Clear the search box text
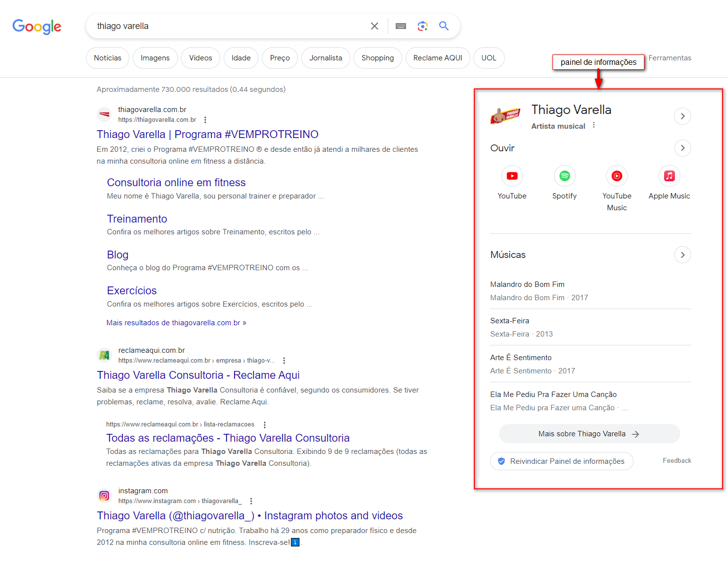This screenshot has height=565, width=728. (x=375, y=26)
